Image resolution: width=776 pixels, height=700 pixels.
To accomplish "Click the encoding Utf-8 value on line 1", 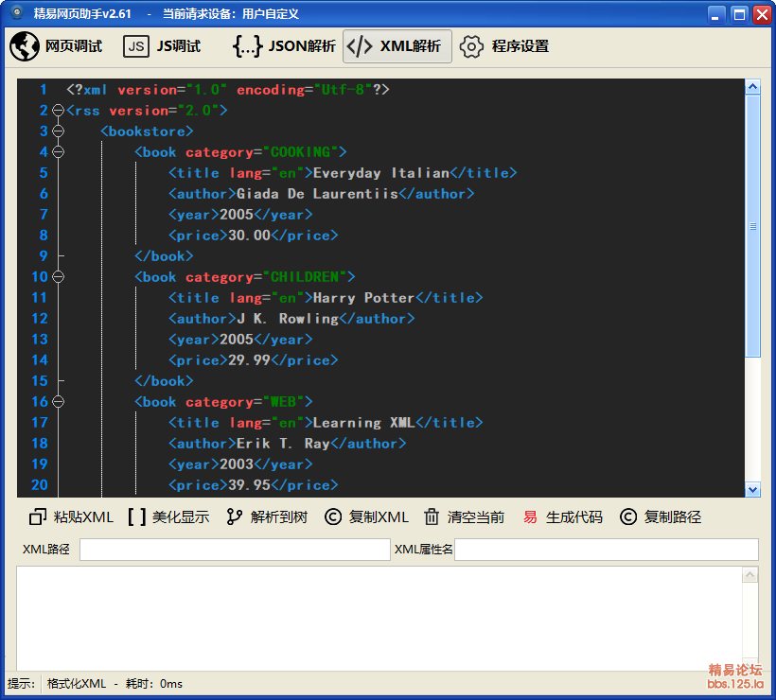I will (x=343, y=90).
